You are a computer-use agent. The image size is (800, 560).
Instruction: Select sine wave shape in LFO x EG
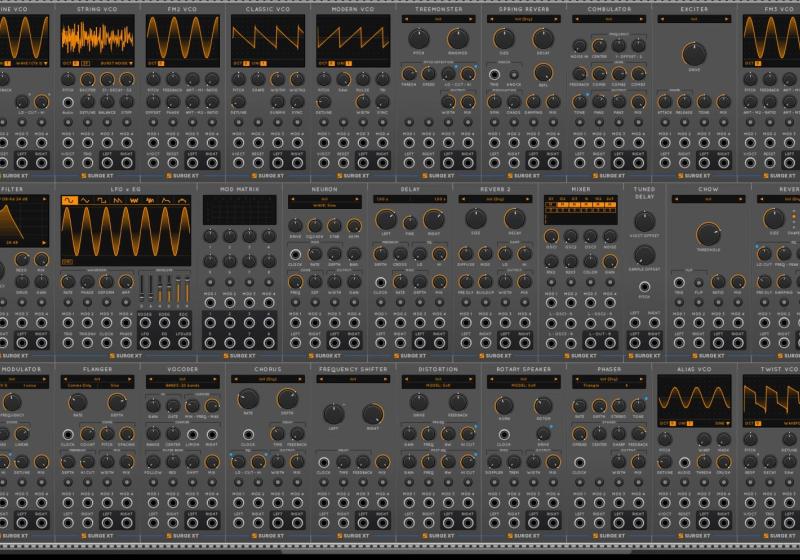(x=68, y=200)
